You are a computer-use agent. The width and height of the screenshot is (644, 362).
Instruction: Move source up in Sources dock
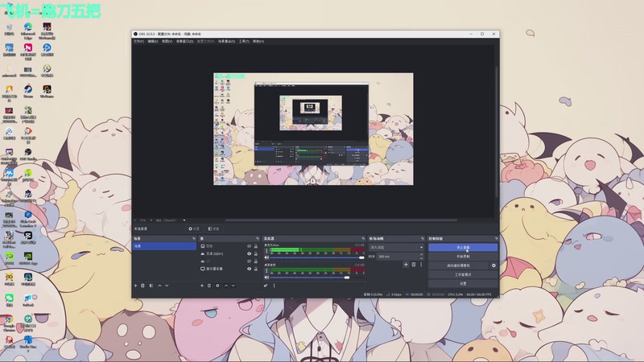point(226,286)
